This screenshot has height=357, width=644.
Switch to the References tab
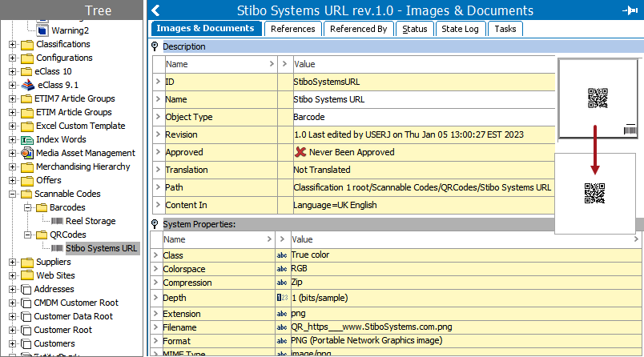click(x=292, y=29)
